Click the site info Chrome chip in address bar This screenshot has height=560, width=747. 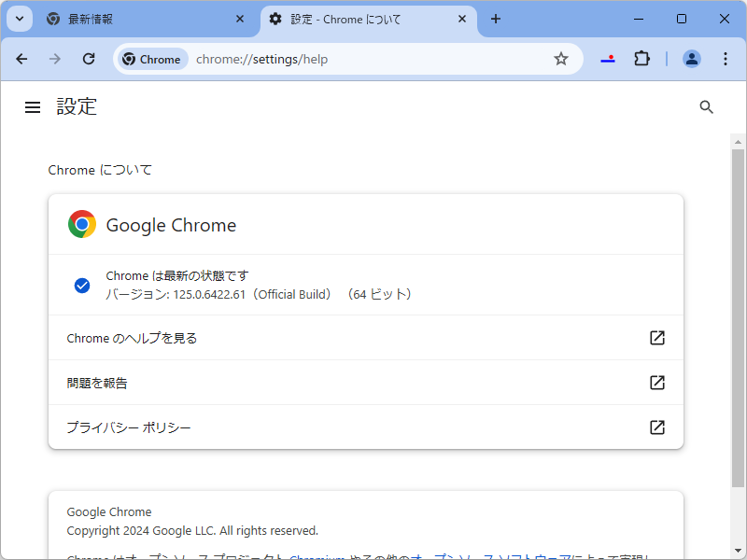click(x=151, y=58)
